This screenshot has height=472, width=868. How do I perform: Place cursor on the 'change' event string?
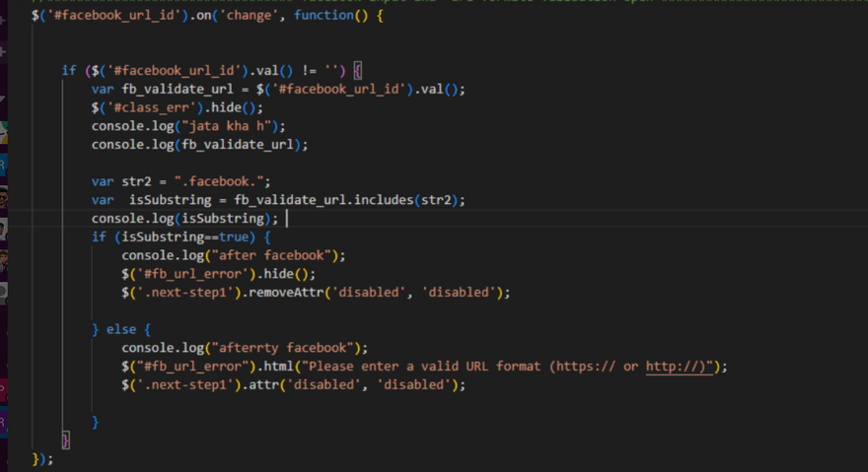pyautogui.click(x=249, y=16)
